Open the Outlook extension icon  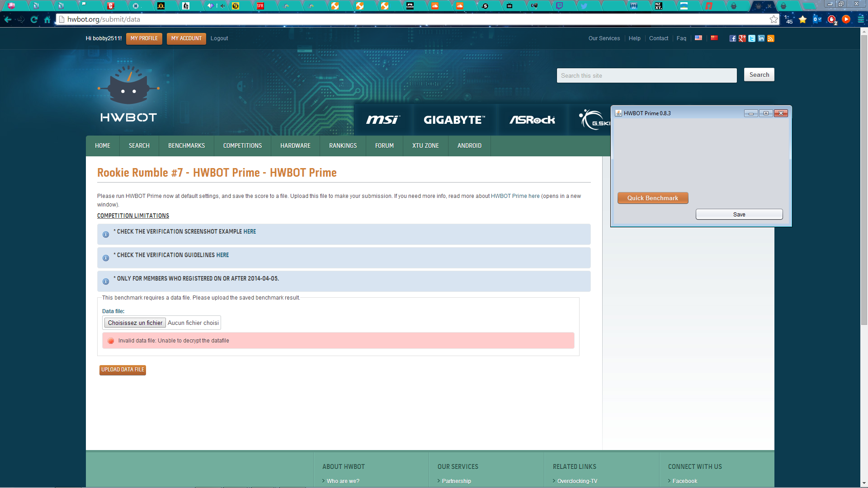point(817,19)
